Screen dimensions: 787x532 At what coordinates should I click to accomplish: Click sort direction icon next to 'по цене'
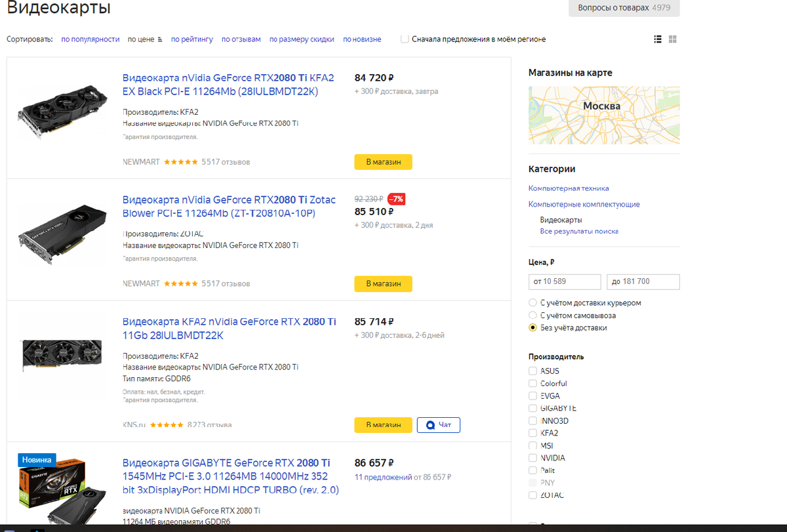pos(159,40)
